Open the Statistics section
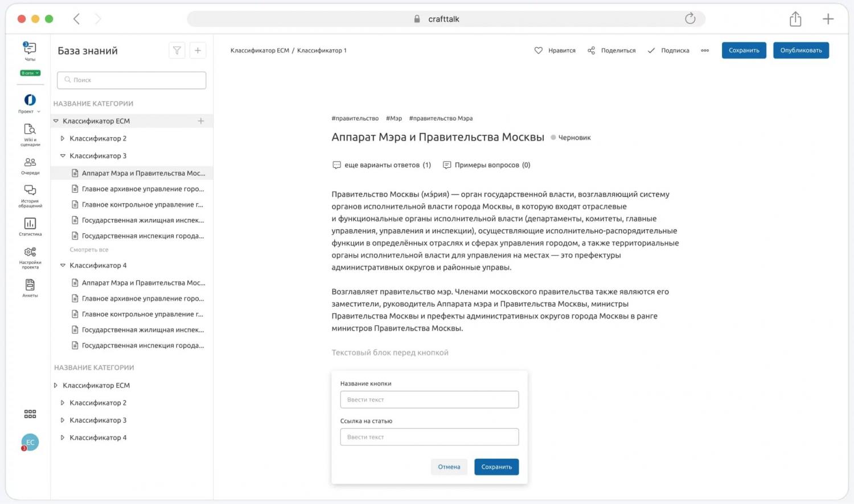Viewport: 854px width, 504px height. pyautogui.click(x=30, y=226)
